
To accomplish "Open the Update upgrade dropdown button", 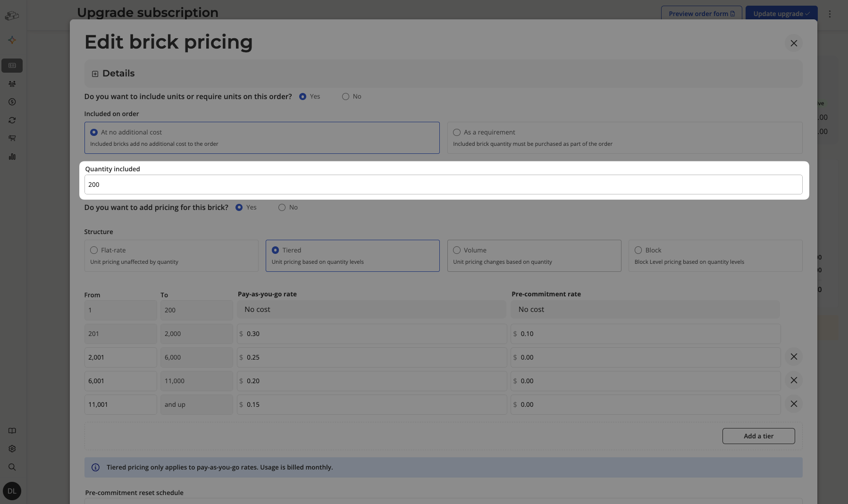I will pos(781,14).
